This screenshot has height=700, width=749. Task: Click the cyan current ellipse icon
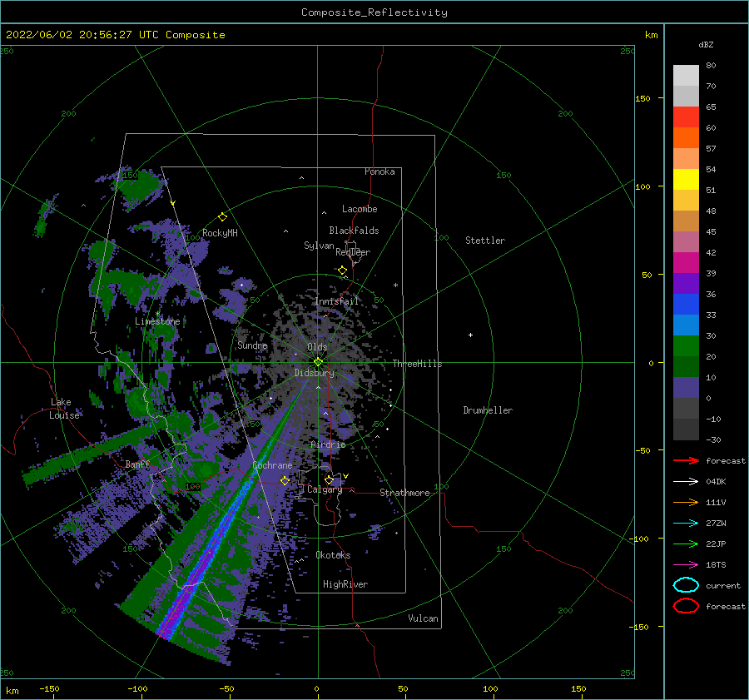[x=686, y=585]
